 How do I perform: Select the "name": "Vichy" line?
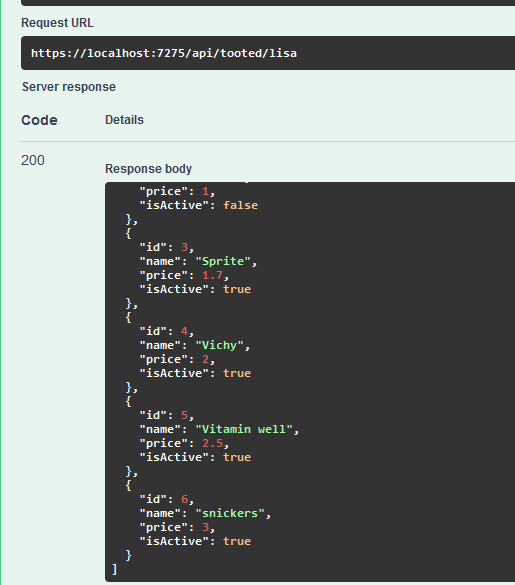194,345
